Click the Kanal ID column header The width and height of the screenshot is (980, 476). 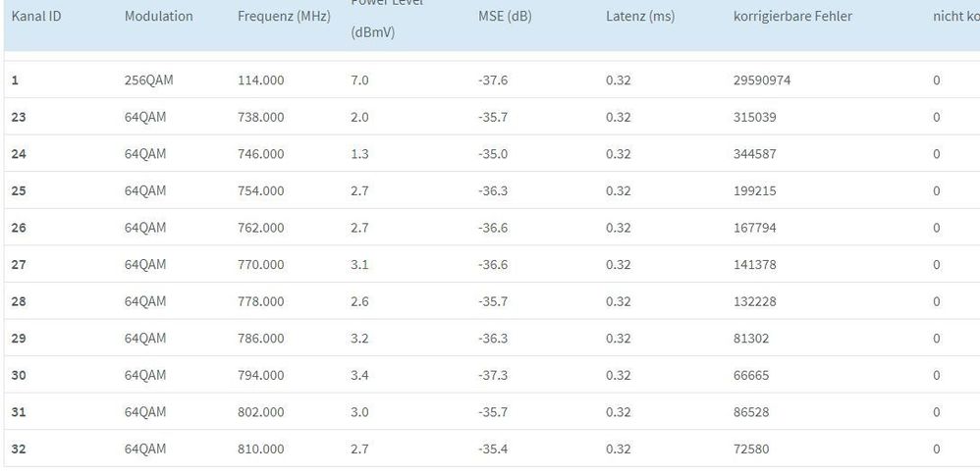pyautogui.click(x=36, y=17)
